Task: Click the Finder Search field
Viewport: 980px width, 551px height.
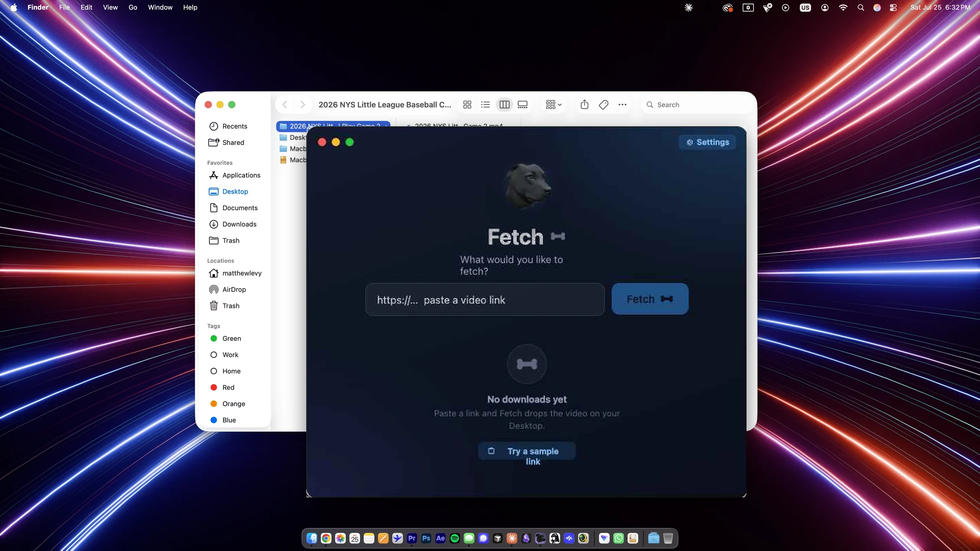Action: tap(697, 104)
